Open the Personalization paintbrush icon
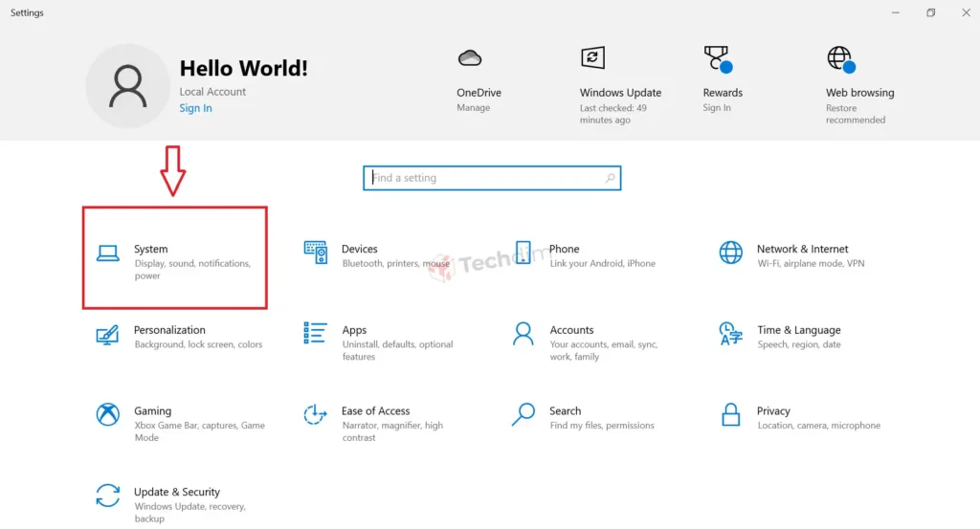 tap(107, 334)
